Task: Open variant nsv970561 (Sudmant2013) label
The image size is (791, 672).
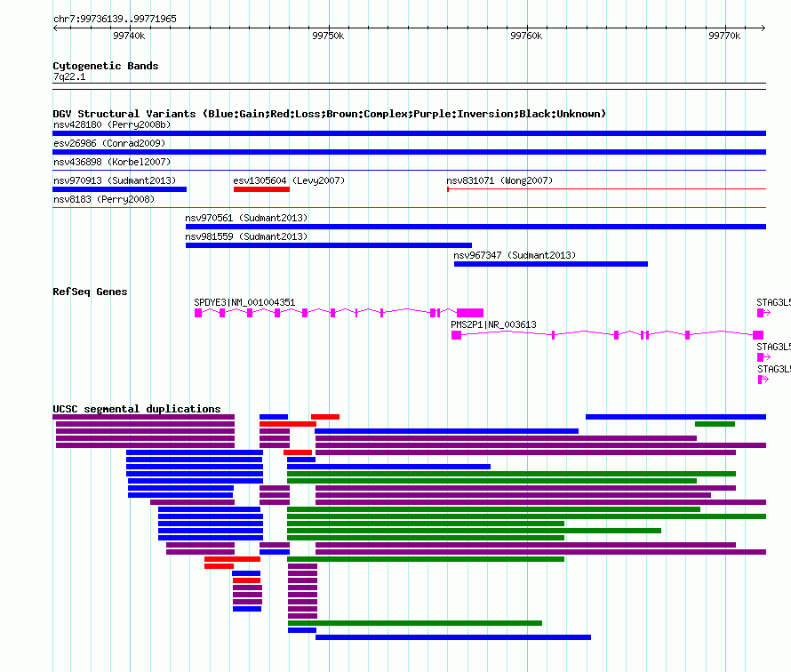Action: [246, 218]
